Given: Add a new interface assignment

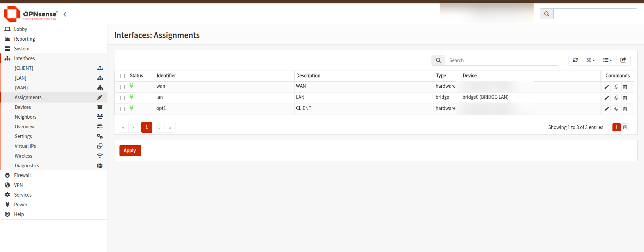Looking at the screenshot, I should coord(616,127).
